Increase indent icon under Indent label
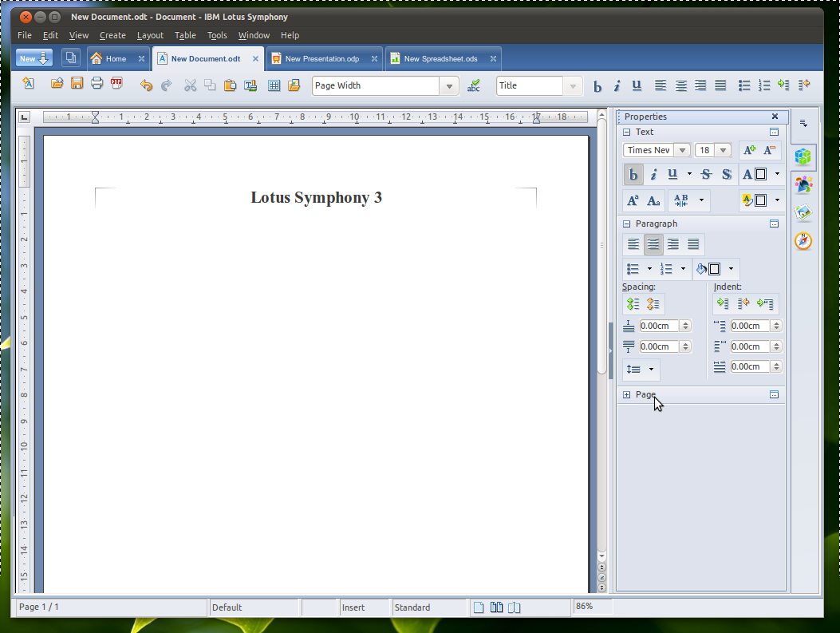The height and width of the screenshot is (633, 840). 723,303
